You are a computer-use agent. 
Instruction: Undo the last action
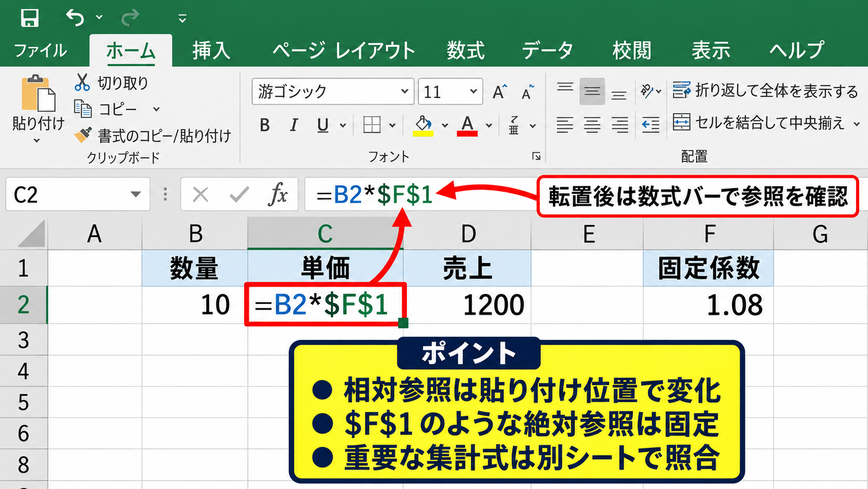[75, 17]
